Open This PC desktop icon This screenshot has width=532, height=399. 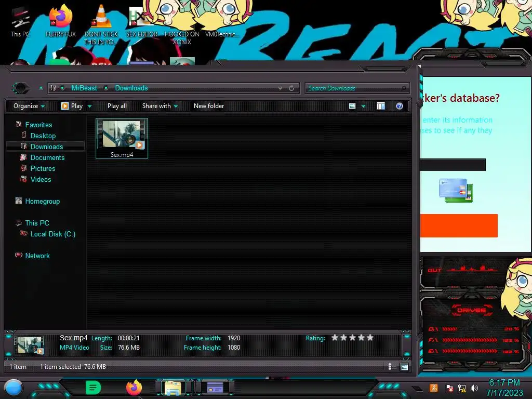(20, 21)
